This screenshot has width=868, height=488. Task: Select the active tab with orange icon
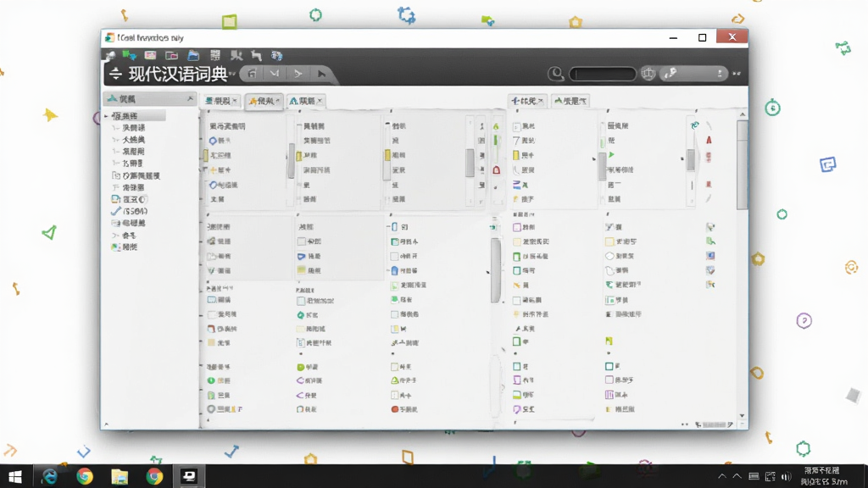tap(264, 101)
